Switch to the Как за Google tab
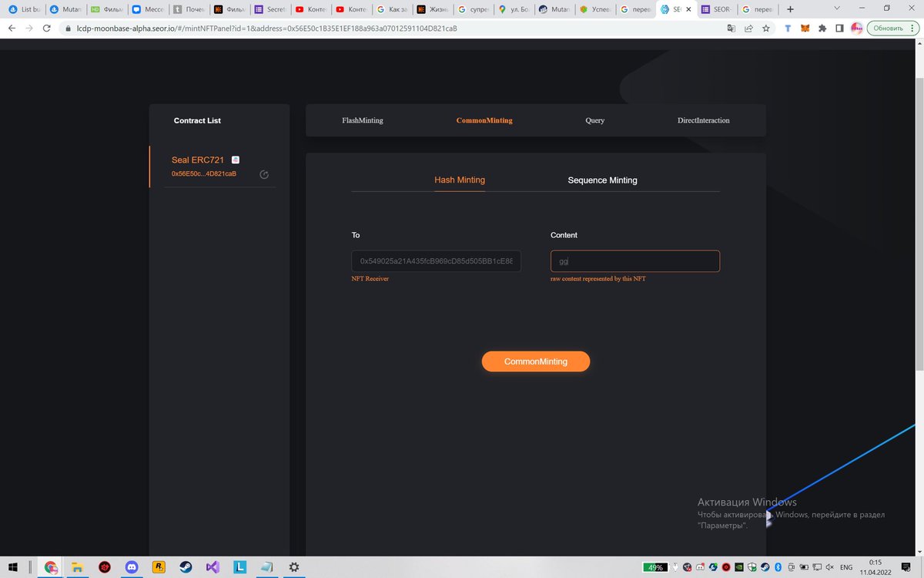 click(391, 9)
